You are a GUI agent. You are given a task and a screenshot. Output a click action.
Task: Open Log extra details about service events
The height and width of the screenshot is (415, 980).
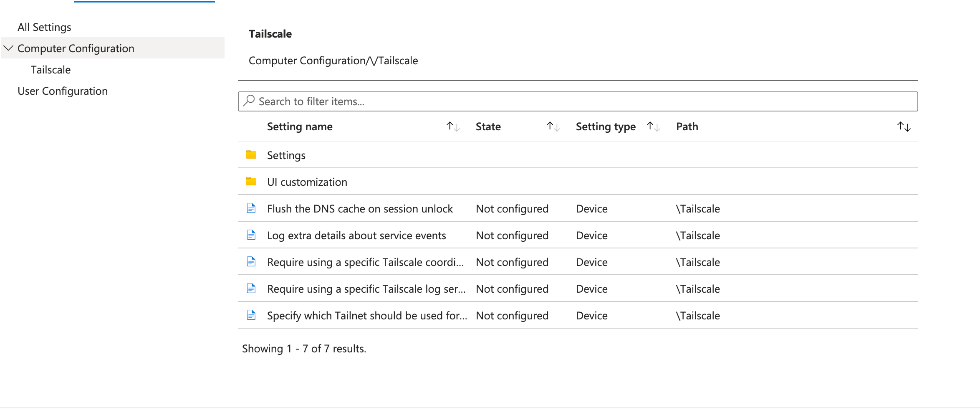click(x=356, y=235)
